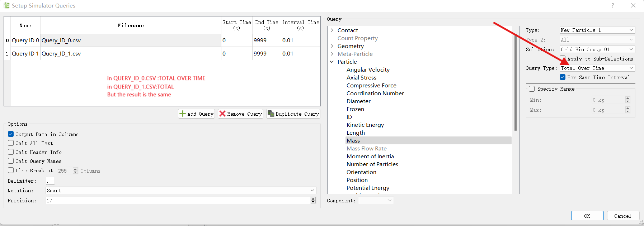
Task: Toggle Per Save Time Interval checkbox
Action: point(563,77)
